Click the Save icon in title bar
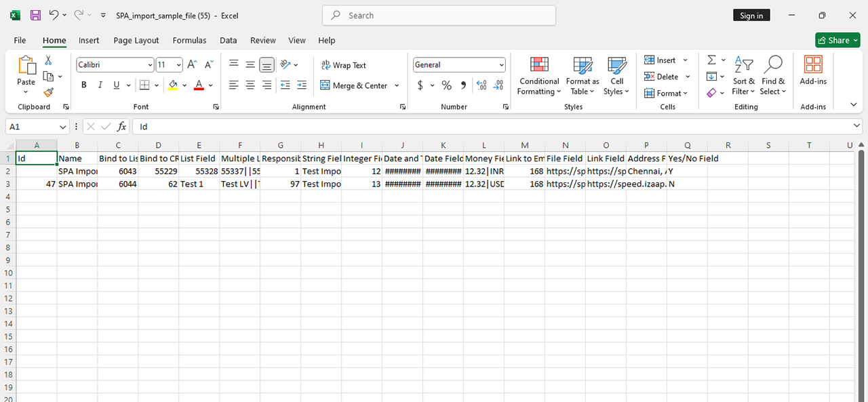 [36, 15]
